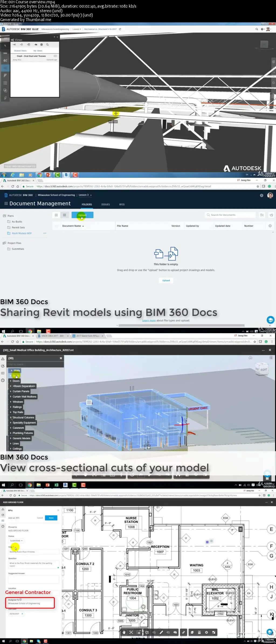Click the help icon in the Glue top bar

262,29
